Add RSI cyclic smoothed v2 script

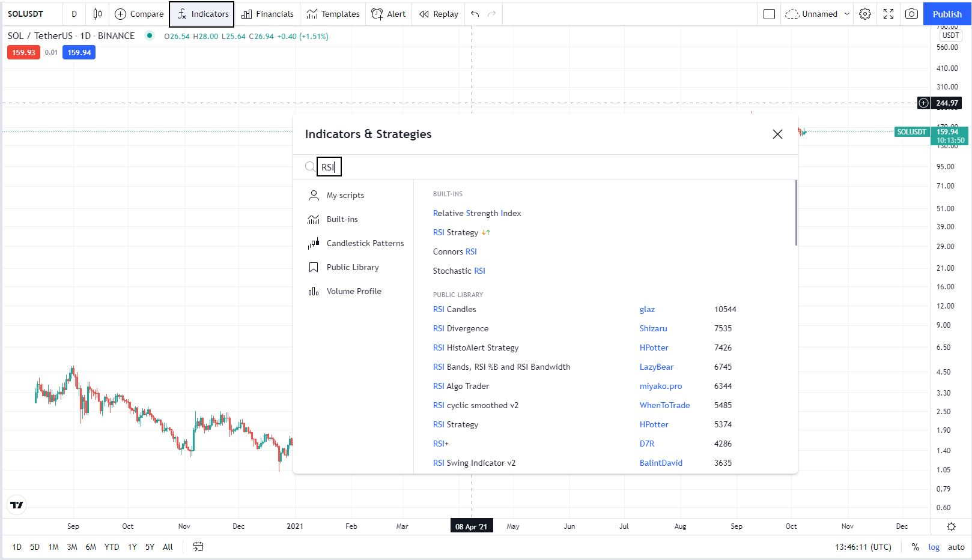[x=476, y=405]
